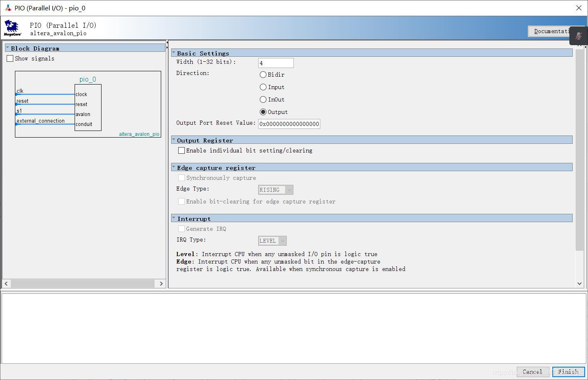Image resolution: width=588 pixels, height=380 pixels.
Task: Click the Width (1-32 bits) input field
Action: [276, 63]
